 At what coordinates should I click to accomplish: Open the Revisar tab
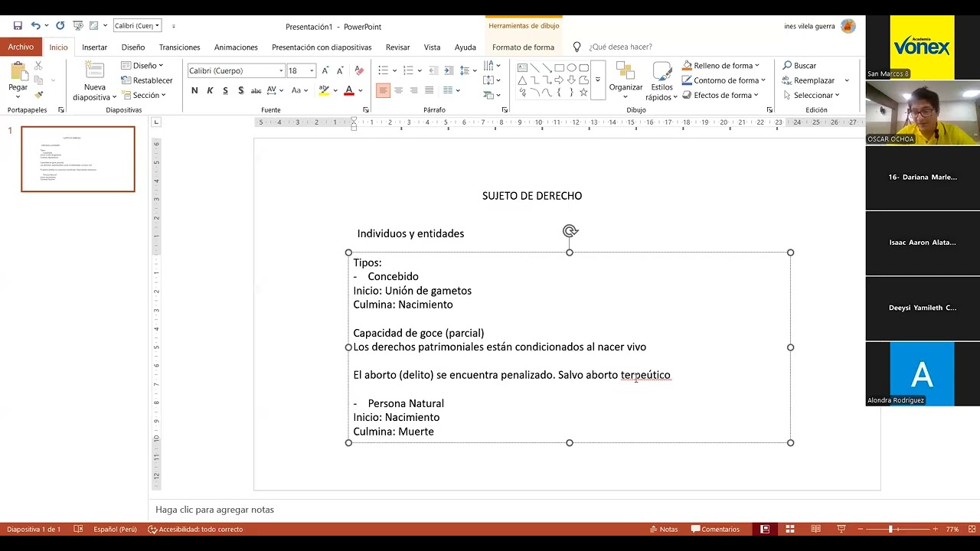coord(397,47)
